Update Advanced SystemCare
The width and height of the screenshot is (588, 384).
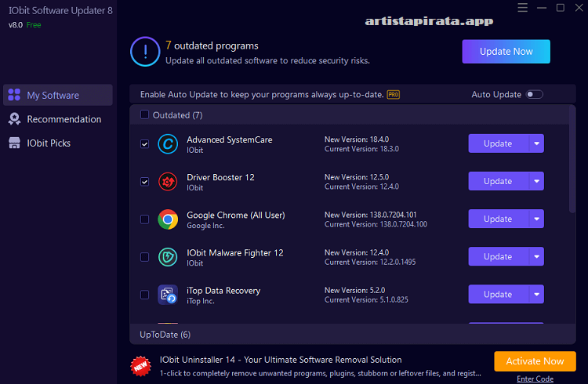point(499,143)
